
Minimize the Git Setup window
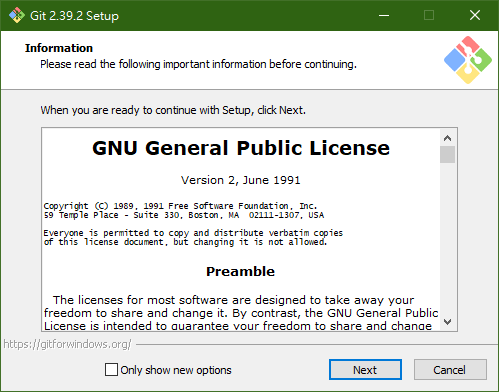click(384, 15)
